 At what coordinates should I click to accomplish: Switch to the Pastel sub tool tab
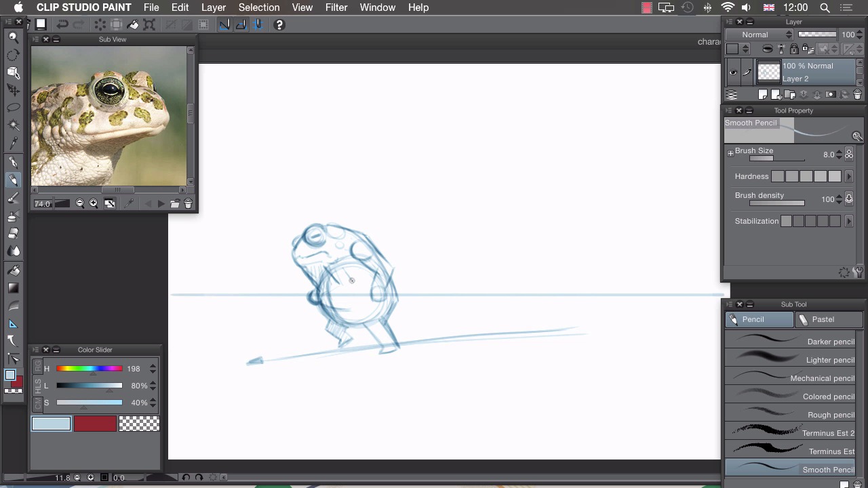[823, 319]
